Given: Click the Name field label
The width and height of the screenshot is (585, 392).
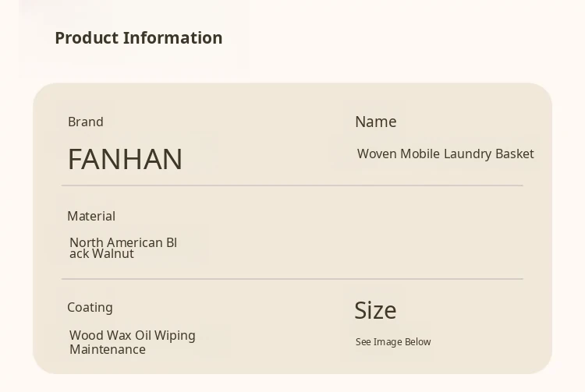Looking at the screenshot, I should (375, 122).
